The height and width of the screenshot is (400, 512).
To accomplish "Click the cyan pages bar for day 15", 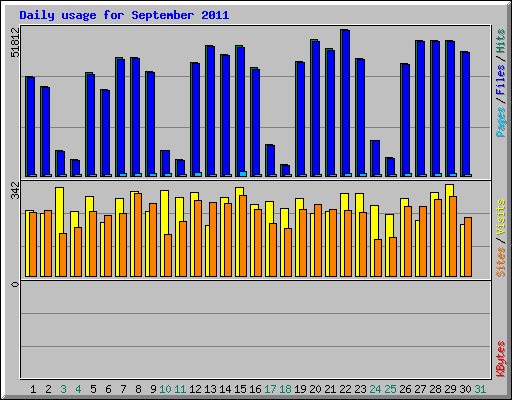I will click(243, 174).
